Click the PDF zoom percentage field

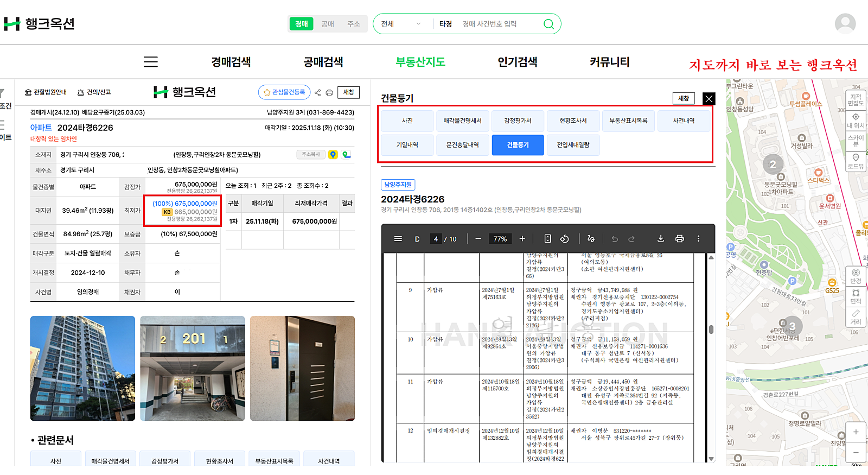pyautogui.click(x=500, y=239)
